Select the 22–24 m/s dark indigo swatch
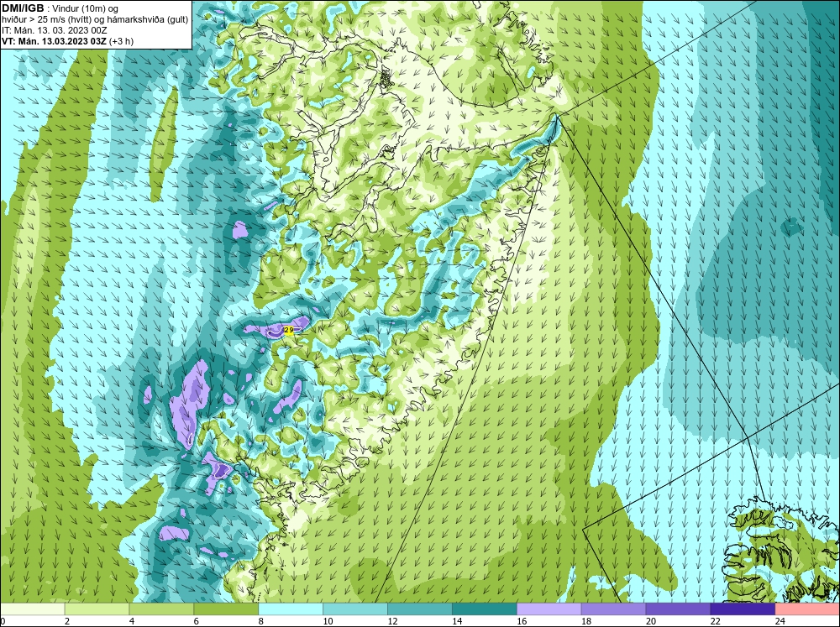 743,609
